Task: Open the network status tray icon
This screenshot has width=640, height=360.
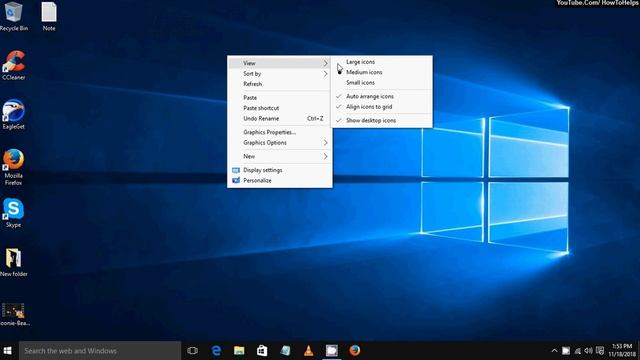Action: point(578,351)
